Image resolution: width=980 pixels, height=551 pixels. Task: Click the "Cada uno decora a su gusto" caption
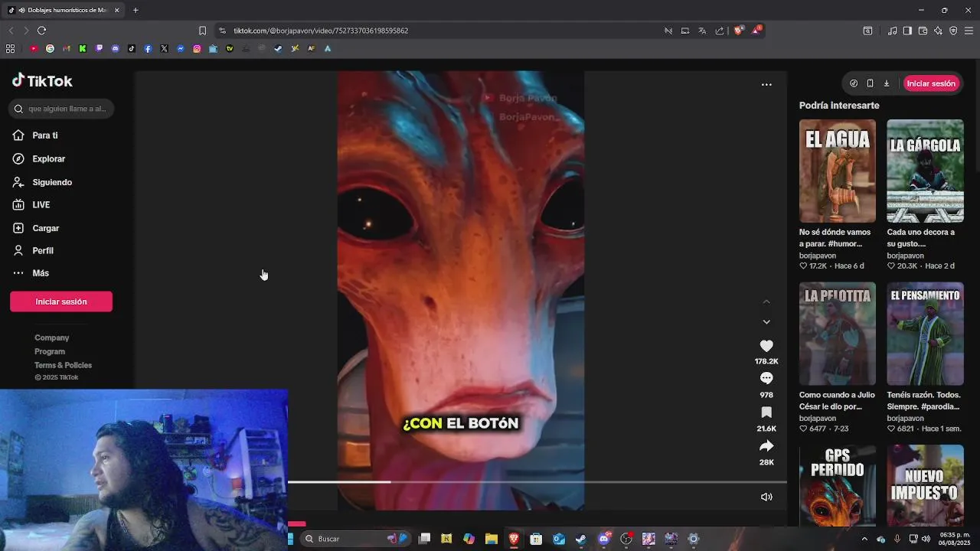coord(921,238)
